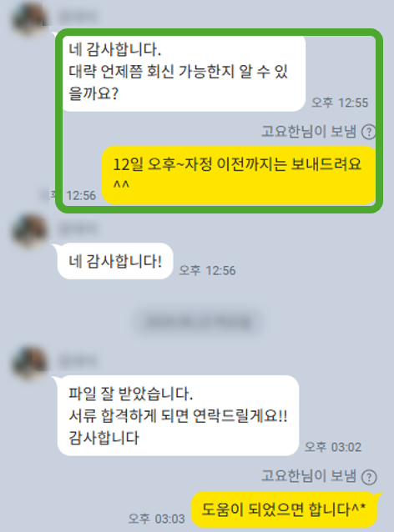
Task: Click '고요한님이 보냄' label above '12일 오후' reply
Action: [x=308, y=132]
